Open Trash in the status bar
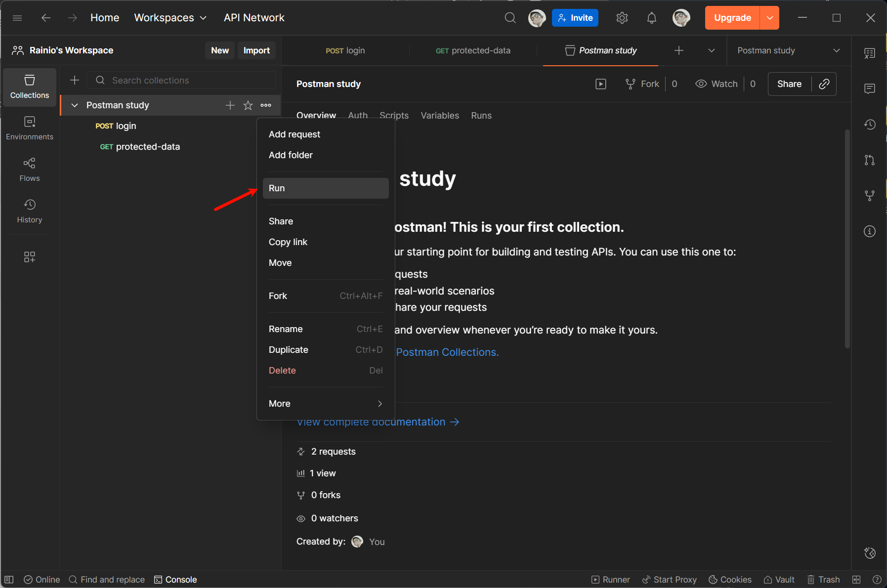This screenshot has height=588, width=887. click(x=823, y=580)
